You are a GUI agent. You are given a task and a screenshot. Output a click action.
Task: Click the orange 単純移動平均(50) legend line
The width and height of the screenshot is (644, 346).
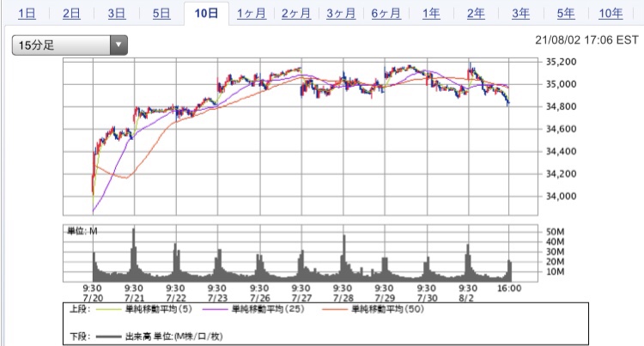pyautogui.click(x=335, y=309)
